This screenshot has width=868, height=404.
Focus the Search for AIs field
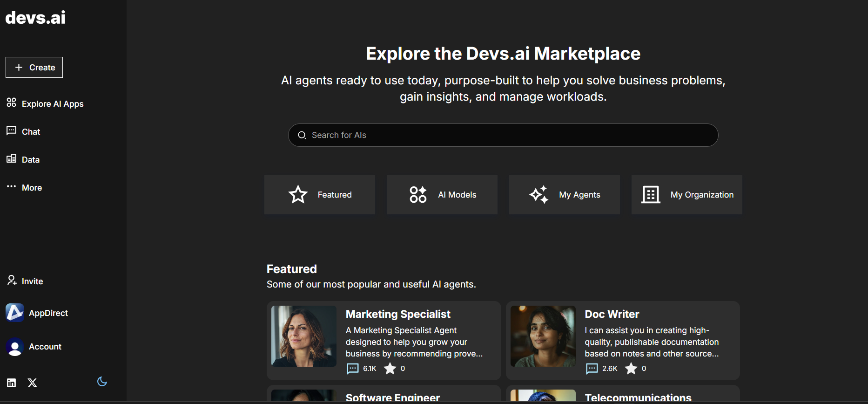pyautogui.click(x=503, y=135)
